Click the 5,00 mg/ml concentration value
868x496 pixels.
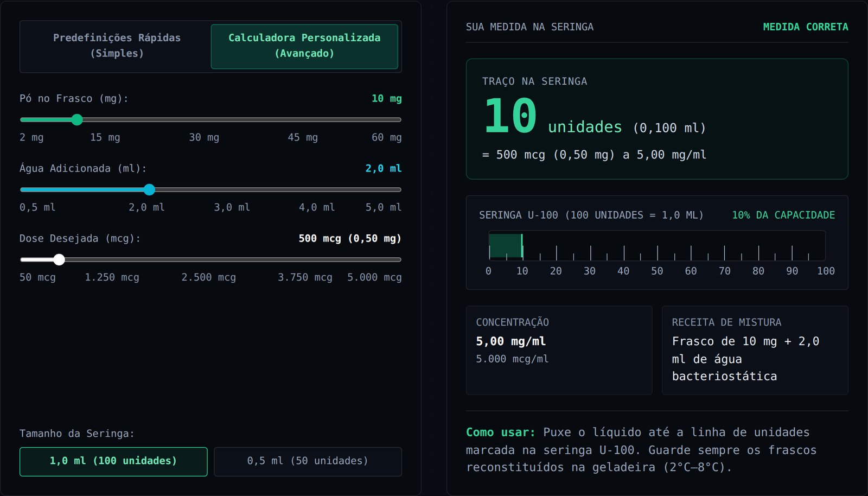click(511, 341)
